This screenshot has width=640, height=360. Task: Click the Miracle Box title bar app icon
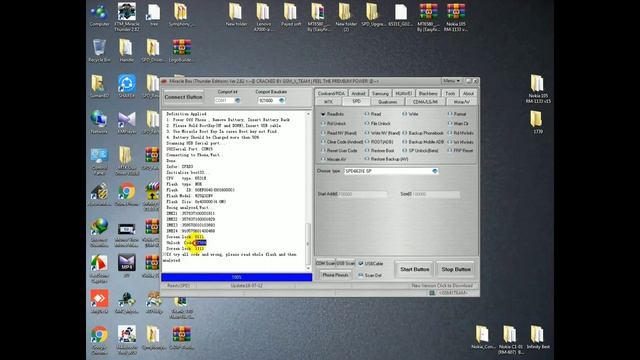[165, 81]
